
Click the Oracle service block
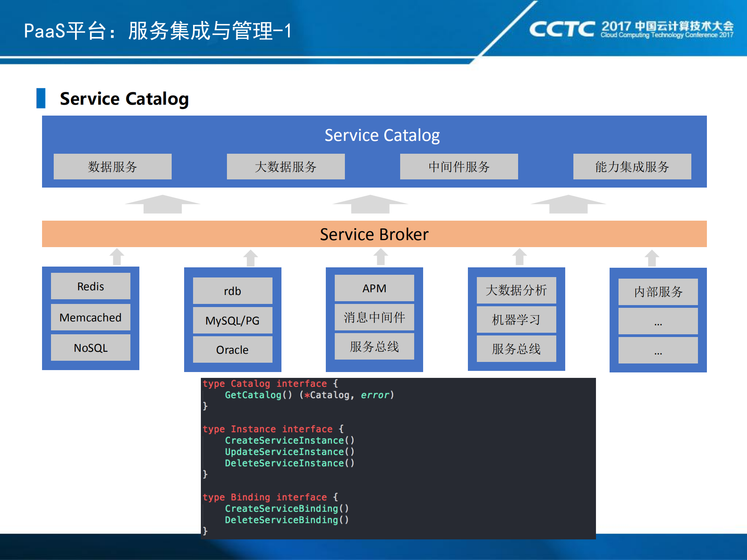click(x=232, y=349)
